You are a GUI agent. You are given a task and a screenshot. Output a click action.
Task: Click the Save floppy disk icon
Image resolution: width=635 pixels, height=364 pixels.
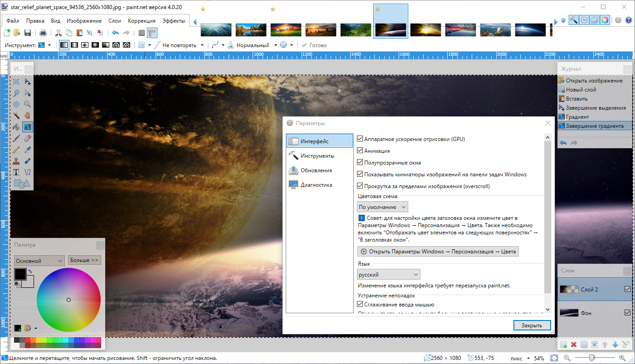[28, 33]
